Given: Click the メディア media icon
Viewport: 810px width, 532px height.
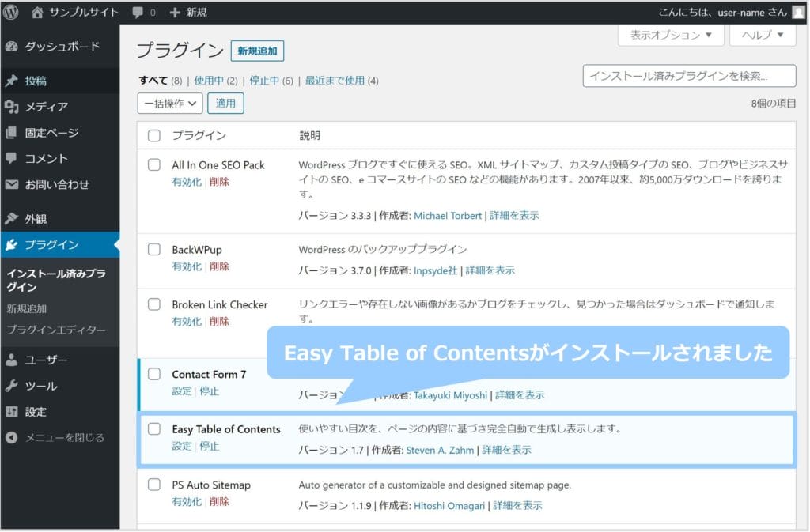Looking at the screenshot, I should pyautogui.click(x=11, y=106).
